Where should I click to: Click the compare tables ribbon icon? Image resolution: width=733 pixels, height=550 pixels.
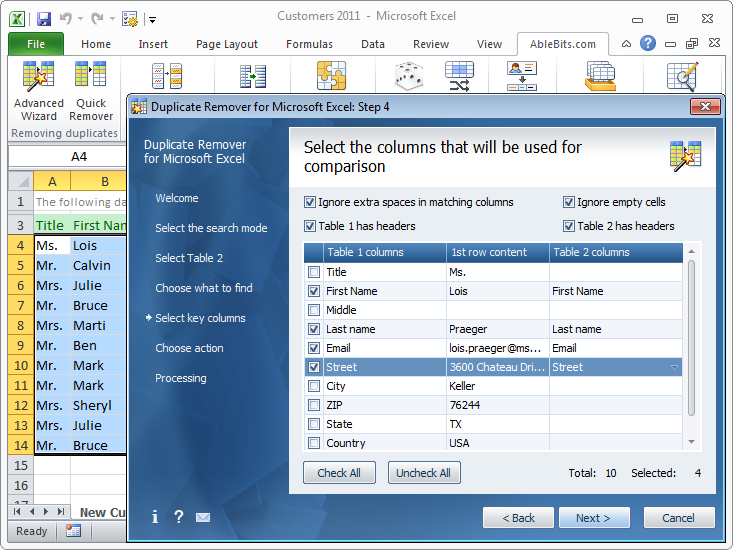pyautogui.click(x=167, y=76)
